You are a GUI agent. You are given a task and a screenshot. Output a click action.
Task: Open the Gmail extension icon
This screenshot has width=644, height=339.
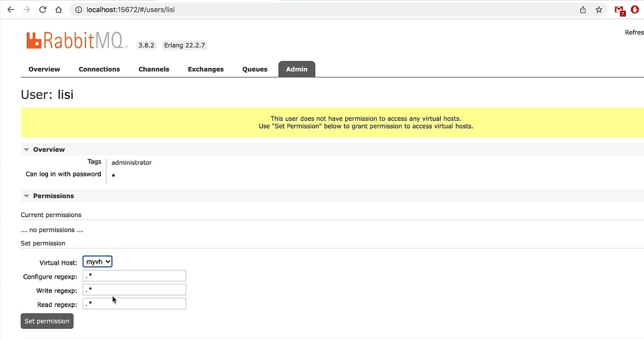pyautogui.click(x=620, y=10)
